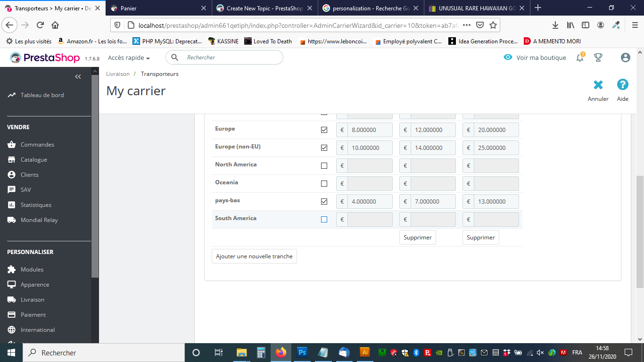Open the KASSINE bookmark
Screen dimensions: 644x362
223,41
